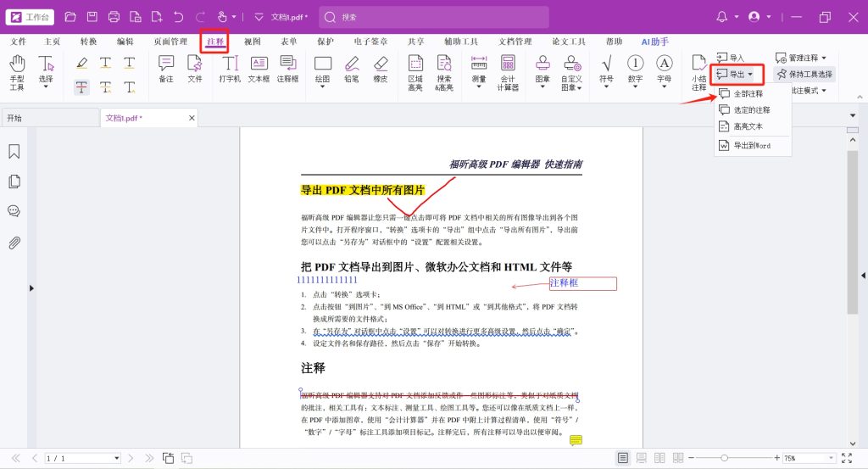The width and height of the screenshot is (868, 469).
Task: Expand the Letter (字母) marker dropdown
Action: coord(664,87)
